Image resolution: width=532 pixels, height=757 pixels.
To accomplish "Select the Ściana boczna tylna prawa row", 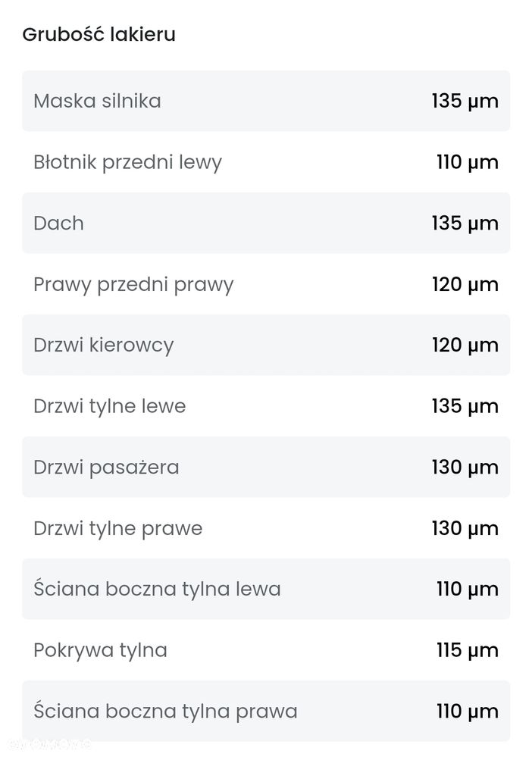I will [266, 712].
